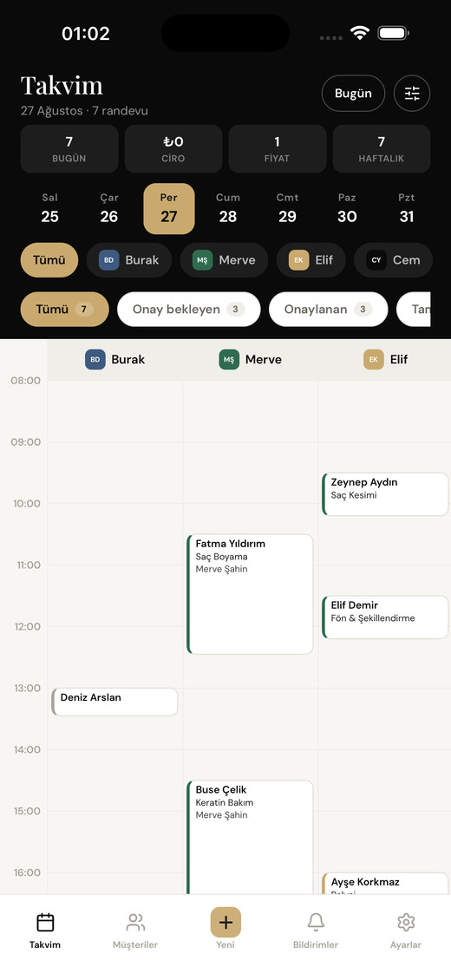Screen dimensions: 451x980
Task: Select Cum 28 in the week strip
Action: click(228, 209)
